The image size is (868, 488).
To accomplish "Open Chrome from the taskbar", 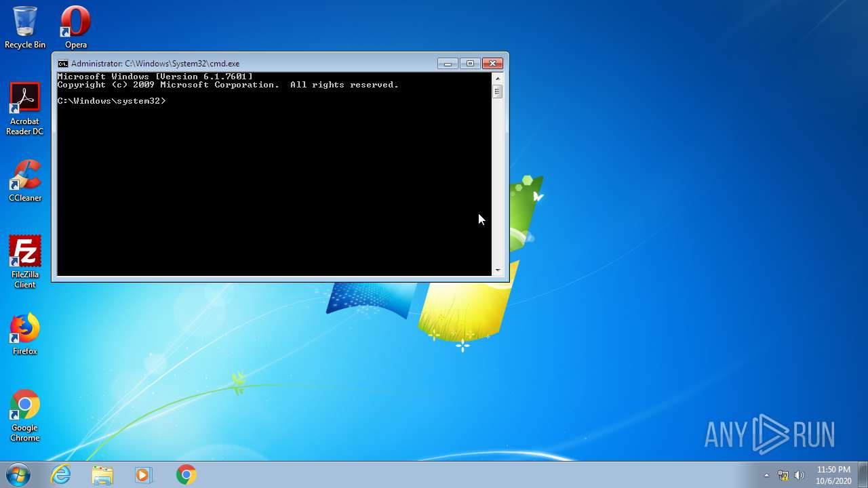I will (x=186, y=474).
